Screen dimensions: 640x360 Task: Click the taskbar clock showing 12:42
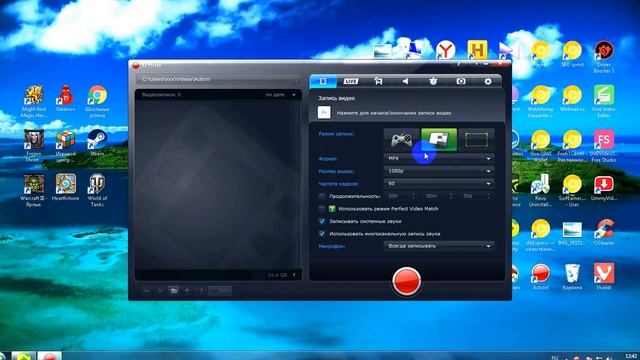[x=630, y=356]
